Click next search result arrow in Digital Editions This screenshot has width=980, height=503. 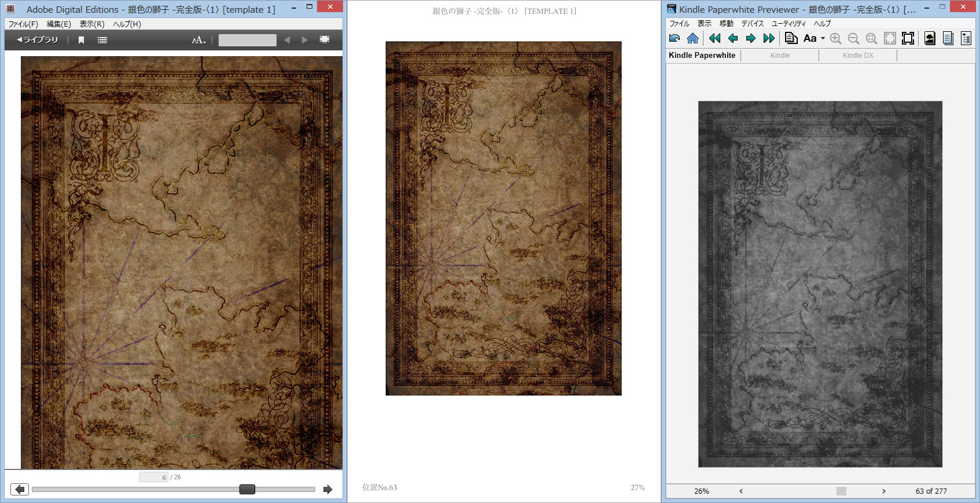pos(304,40)
